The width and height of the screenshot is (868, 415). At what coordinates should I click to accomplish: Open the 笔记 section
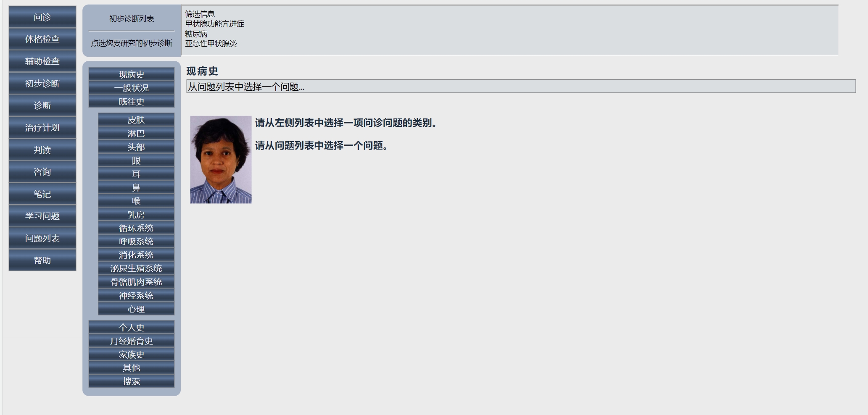coord(42,194)
